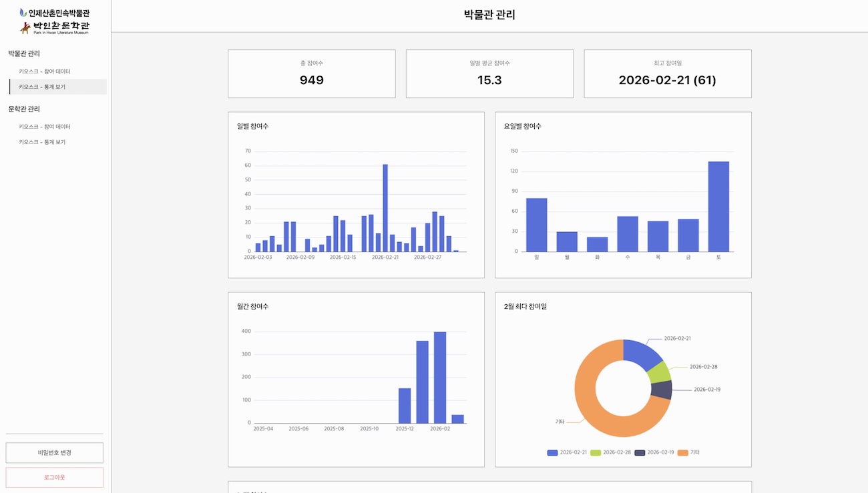Select the 토 bar in the 요일별 참여수 chart

pos(718,206)
